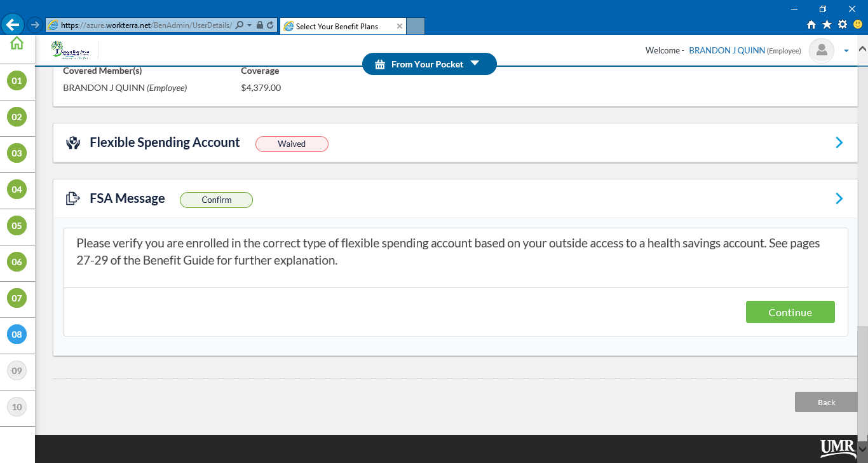Click the gray Back button
This screenshot has width=868, height=463.
(x=826, y=402)
